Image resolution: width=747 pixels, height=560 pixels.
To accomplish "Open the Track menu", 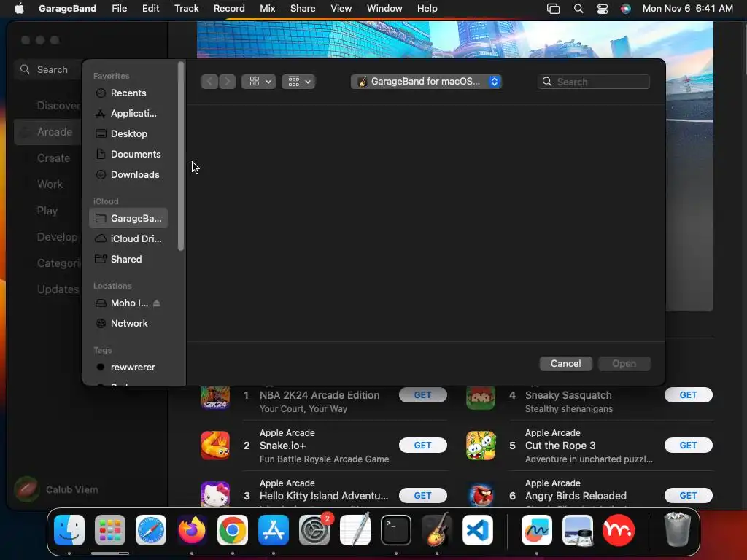I will point(186,8).
